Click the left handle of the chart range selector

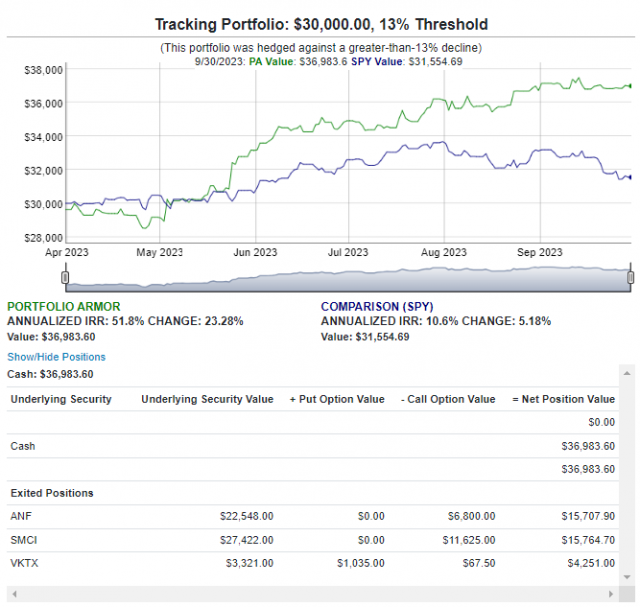pos(65,277)
